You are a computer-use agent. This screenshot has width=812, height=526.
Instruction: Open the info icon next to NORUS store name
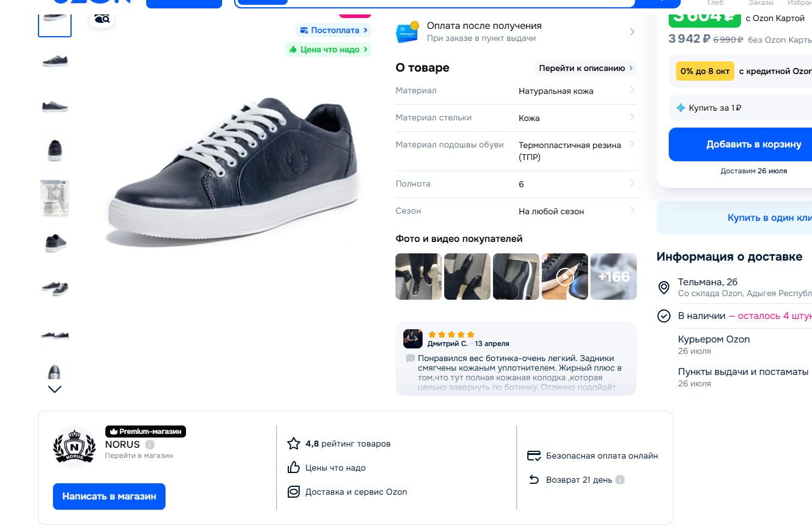click(x=150, y=445)
